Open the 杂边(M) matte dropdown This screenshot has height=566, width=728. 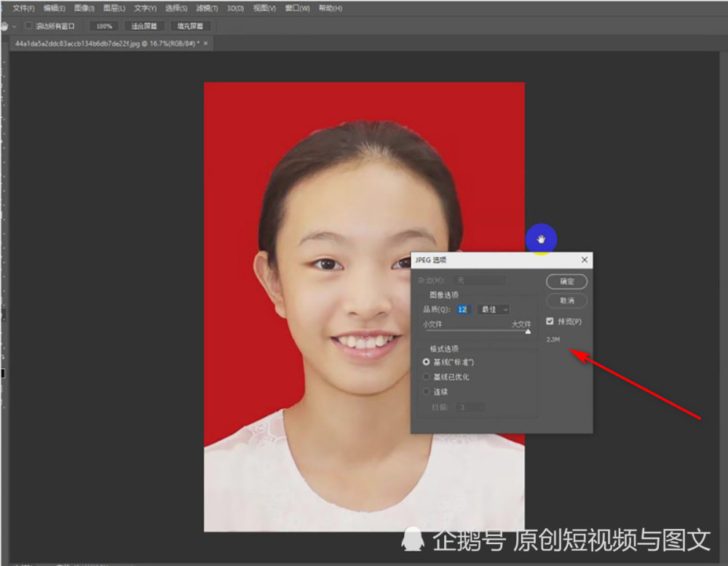coord(480,280)
